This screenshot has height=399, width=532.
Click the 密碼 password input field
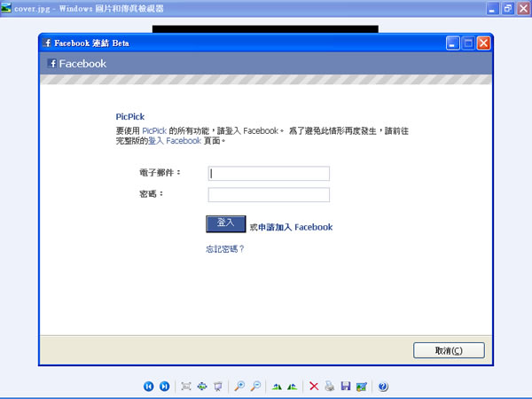pos(269,195)
